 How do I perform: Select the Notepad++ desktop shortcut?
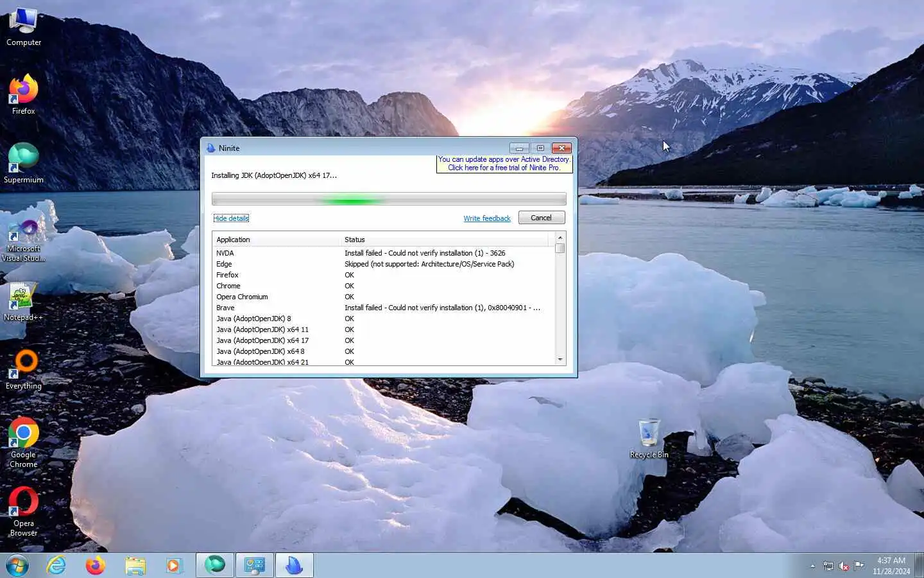pos(24,302)
